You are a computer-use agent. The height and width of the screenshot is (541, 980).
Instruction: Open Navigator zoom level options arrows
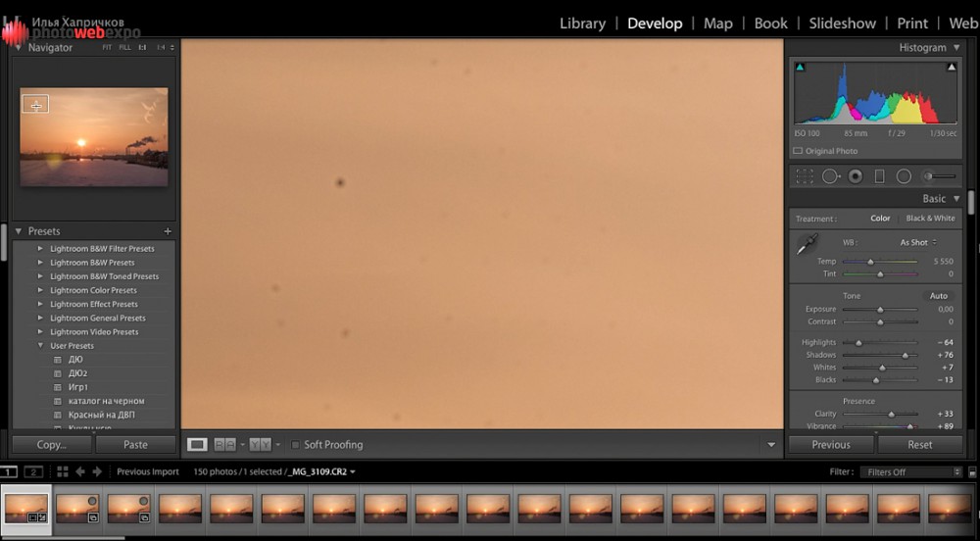tap(172, 47)
